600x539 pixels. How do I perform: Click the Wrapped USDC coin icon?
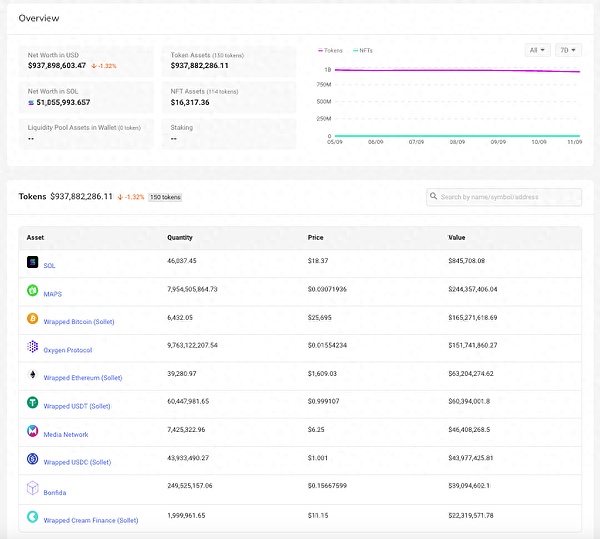pos(33,460)
